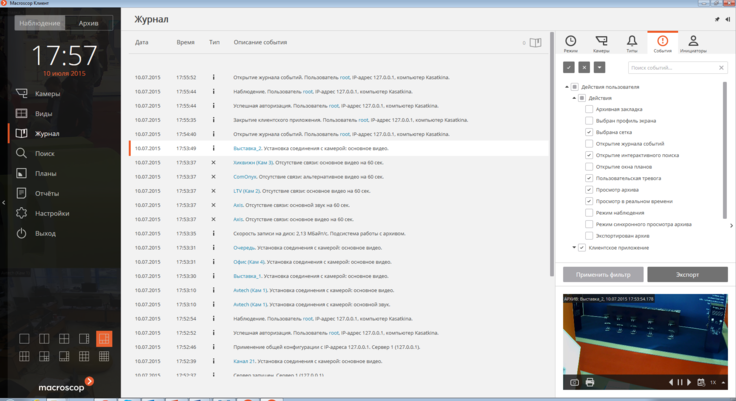The image size is (736, 401).
Task: Open the Журнал section in sidebar
Action: coord(38,133)
